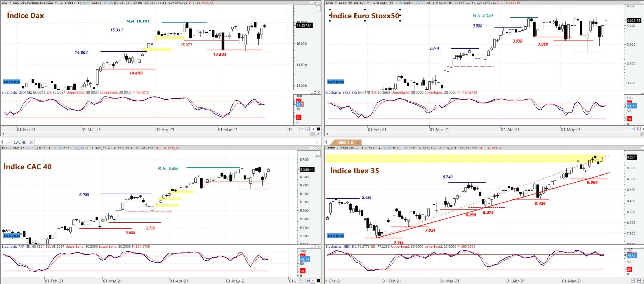
Task: Click 'Sin órdenes' button on CAC 40 chart
Action: [12, 236]
